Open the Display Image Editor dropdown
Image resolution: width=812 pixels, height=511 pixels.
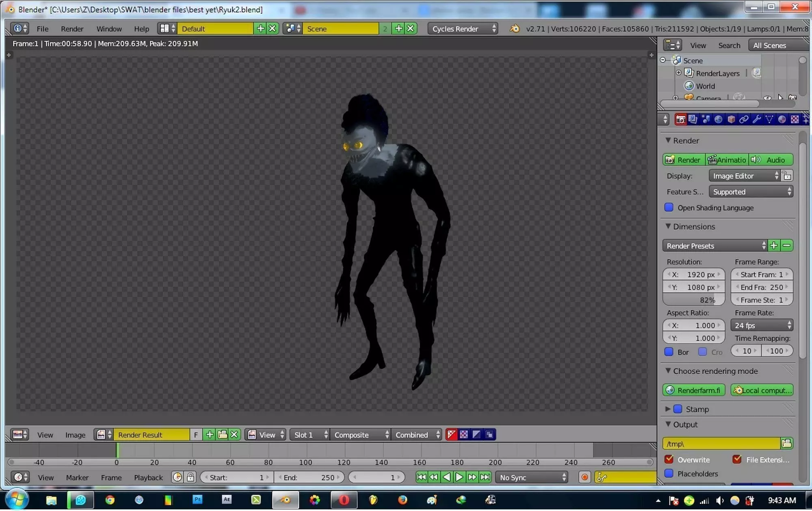tap(745, 176)
